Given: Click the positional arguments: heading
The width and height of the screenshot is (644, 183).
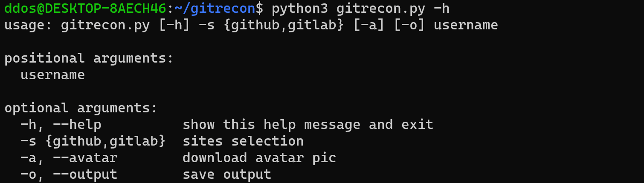Looking at the screenshot, I should pos(89,58).
